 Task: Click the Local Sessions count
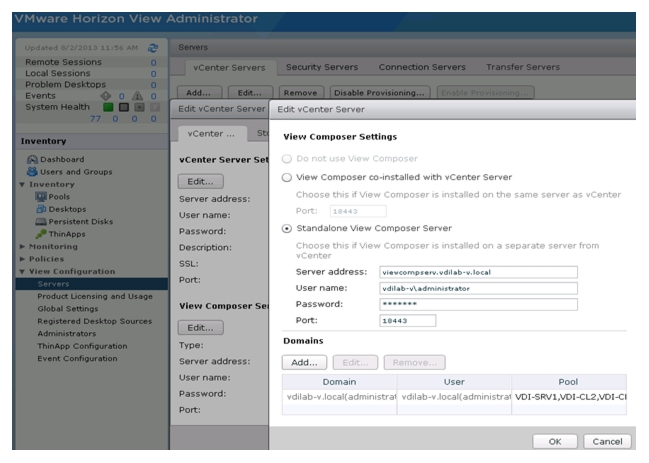click(x=153, y=74)
